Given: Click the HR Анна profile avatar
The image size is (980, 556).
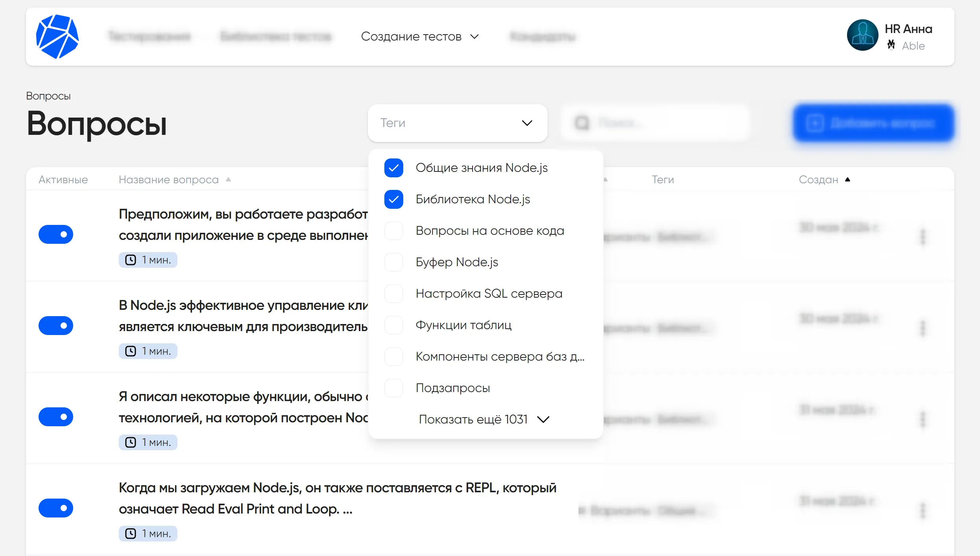Looking at the screenshot, I should point(862,35).
